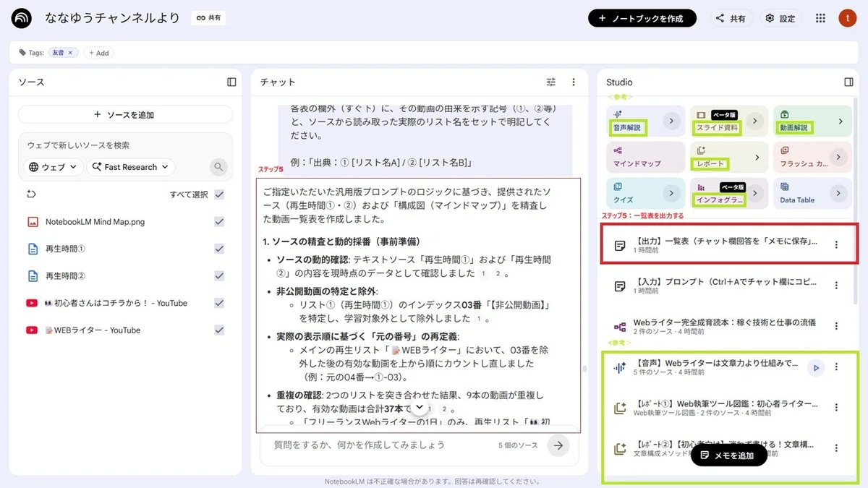Open more options for 【レポート①】Web執筆ツール図鑑
Viewport: 868px width, 488px height.
coord(836,408)
